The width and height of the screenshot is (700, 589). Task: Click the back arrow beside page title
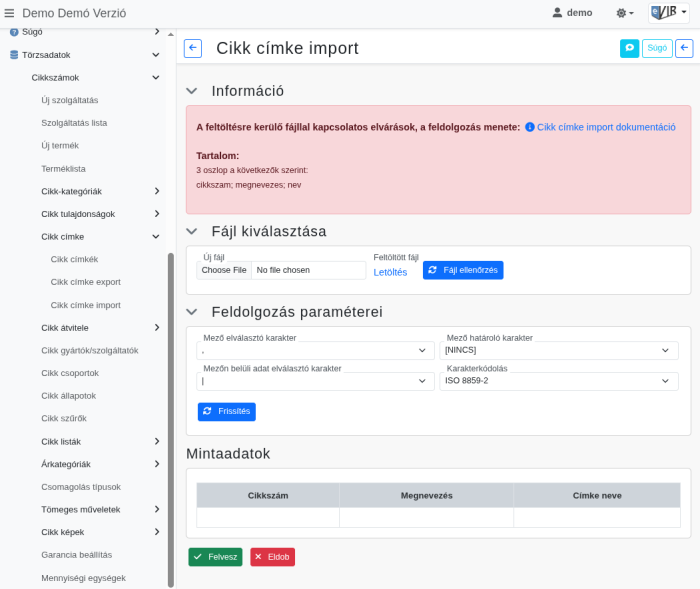pos(193,48)
